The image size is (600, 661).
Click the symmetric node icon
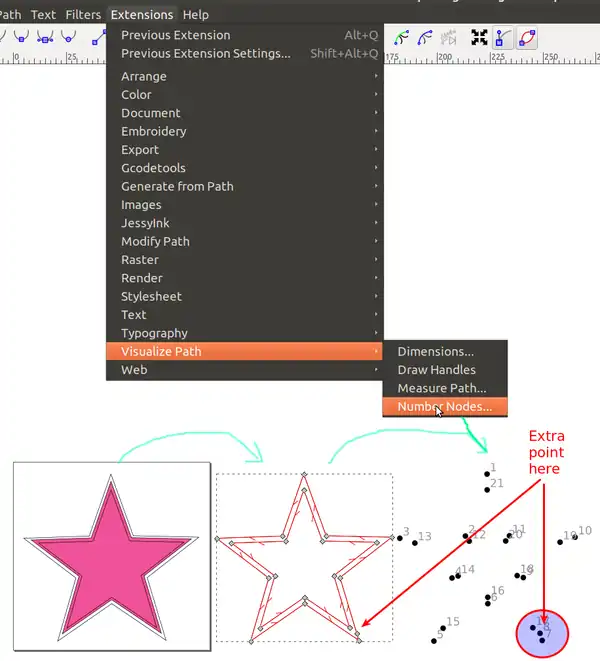[44, 37]
